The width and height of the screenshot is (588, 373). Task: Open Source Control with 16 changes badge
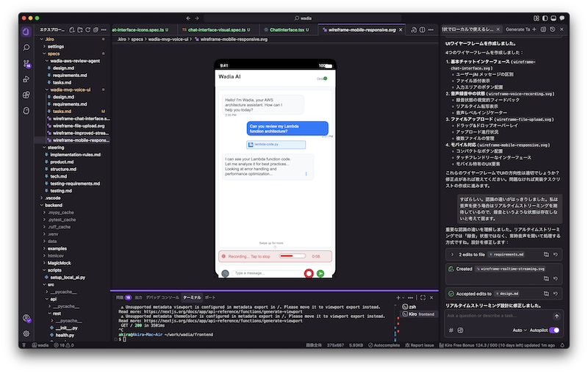coord(26,63)
